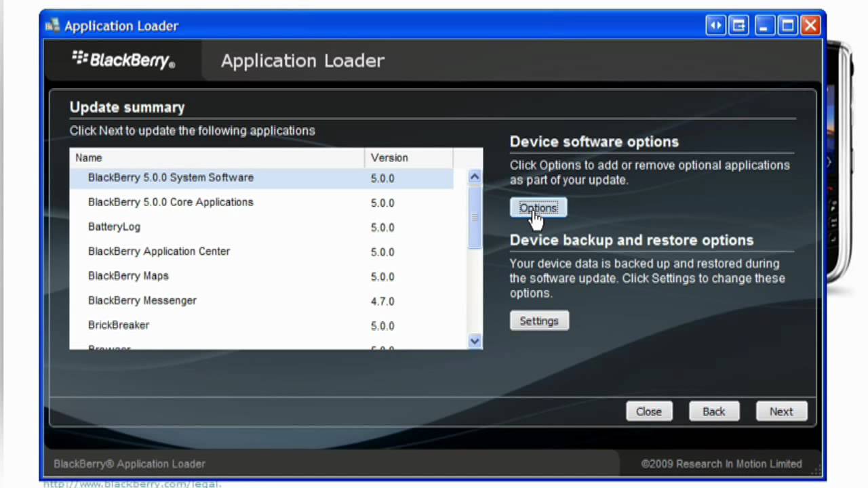Minimize the Application Loader window

[764, 26]
